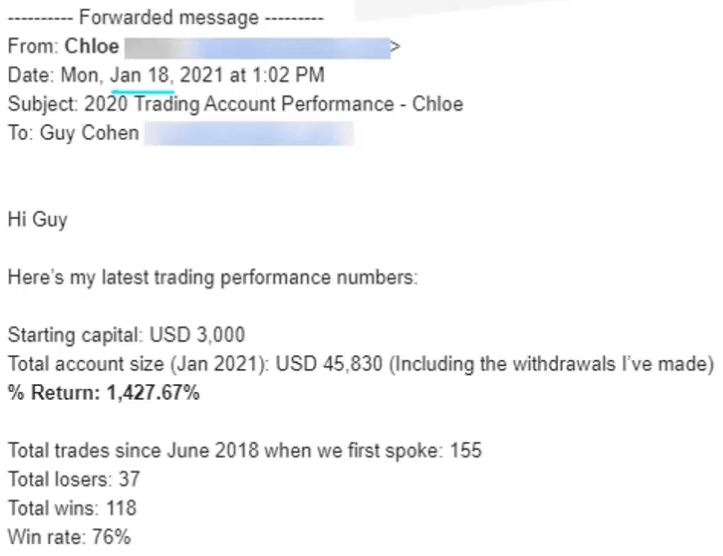Click recipient name Guy Cohen

click(x=89, y=133)
